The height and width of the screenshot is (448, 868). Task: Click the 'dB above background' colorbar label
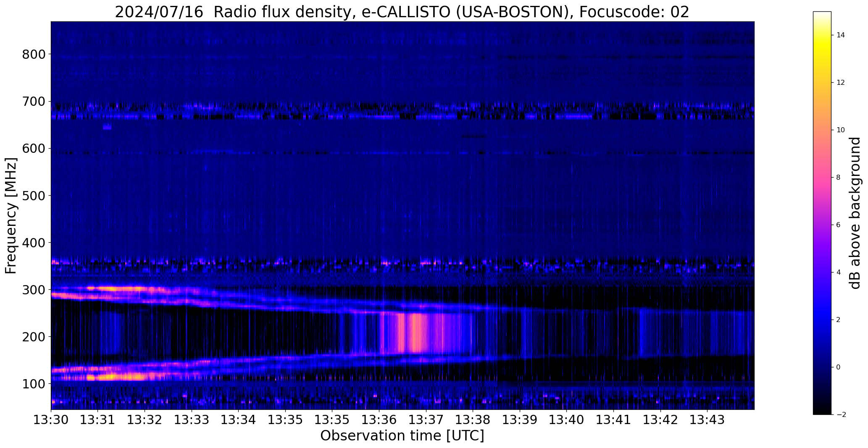(855, 213)
